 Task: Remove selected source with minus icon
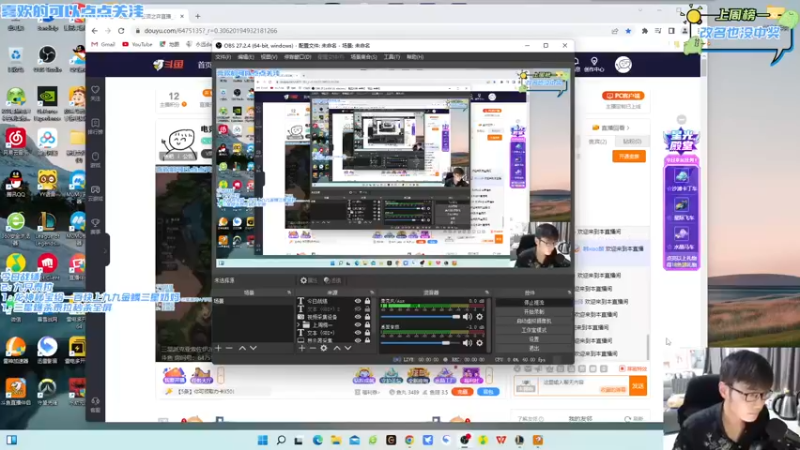pyautogui.click(x=312, y=348)
